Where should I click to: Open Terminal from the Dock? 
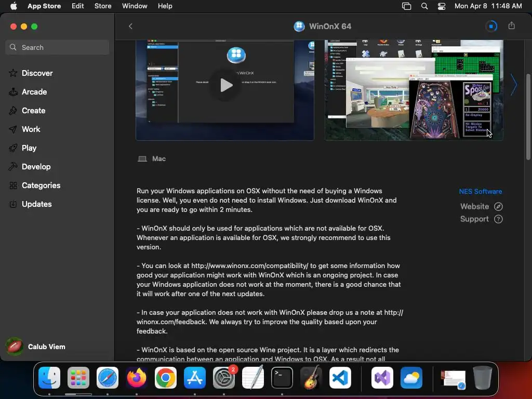pyautogui.click(x=282, y=377)
